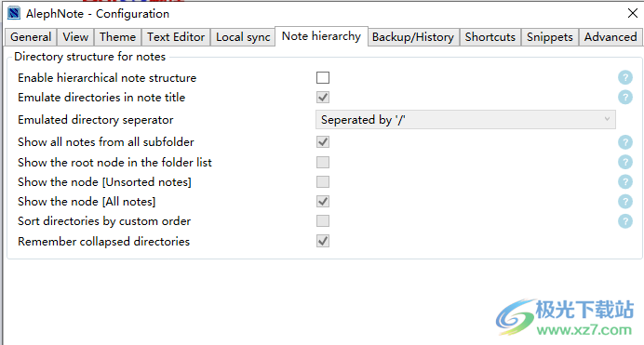This screenshot has width=644, height=345.
Task: Open help for Enable hierarchical note structure
Action: pyautogui.click(x=625, y=77)
